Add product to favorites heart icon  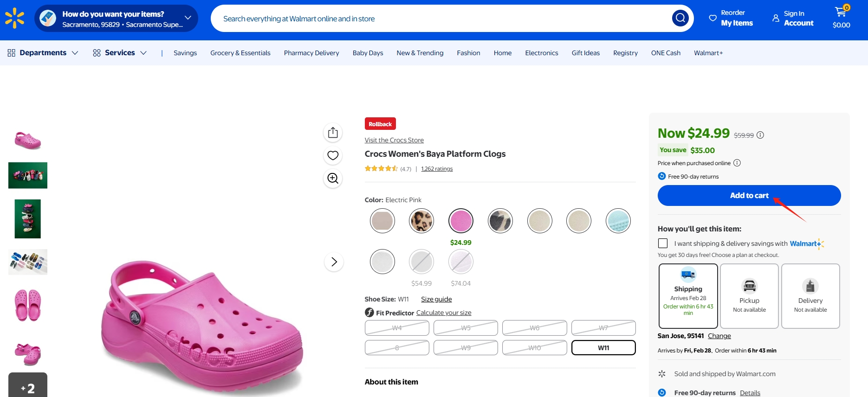[333, 155]
